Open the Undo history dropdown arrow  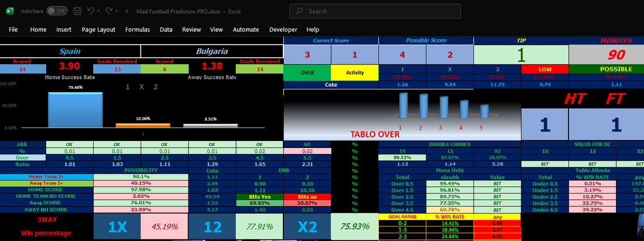tap(99, 11)
